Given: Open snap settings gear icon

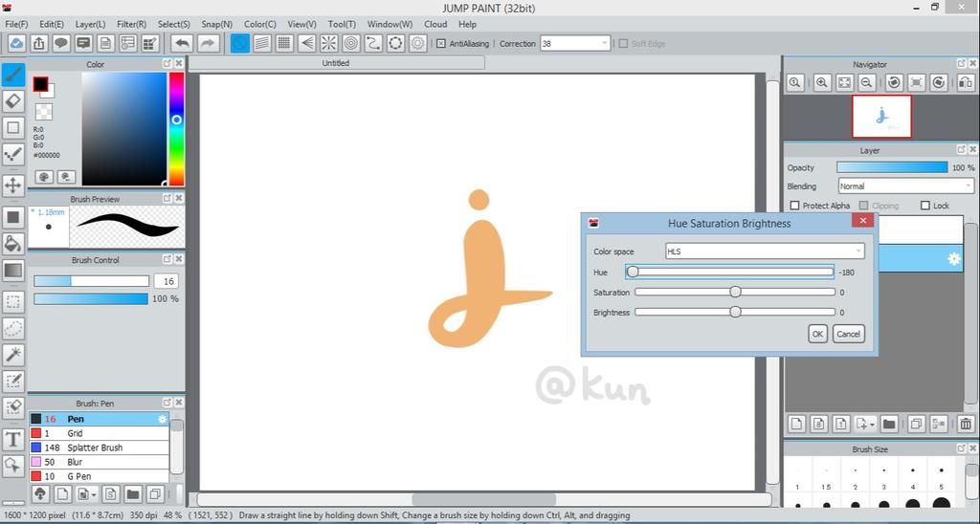Looking at the screenshot, I should point(417,43).
